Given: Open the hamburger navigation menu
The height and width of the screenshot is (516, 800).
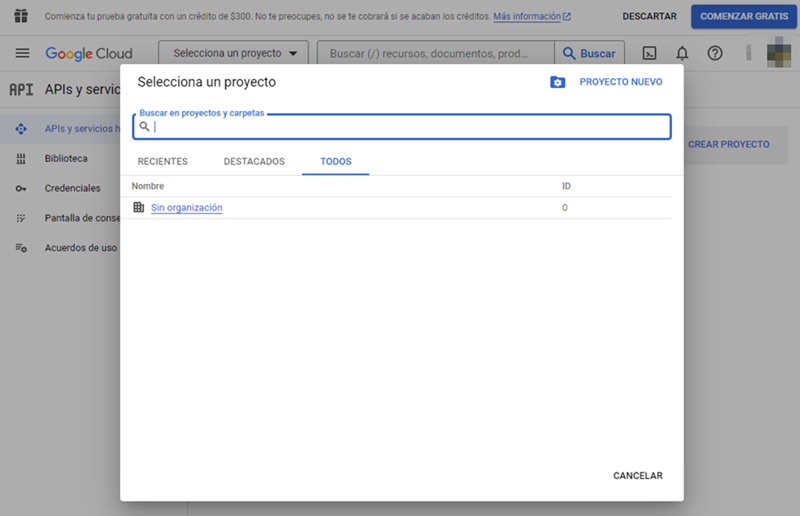Looking at the screenshot, I should [22, 53].
